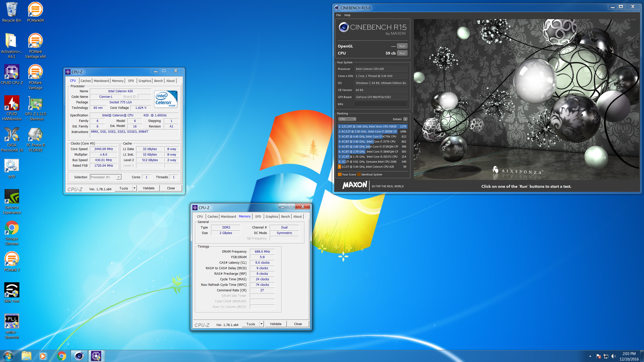Run the CPU benchmark in Cinebench
Viewport: 644px width, 362px height.
pyautogui.click(x=402, y=53)
